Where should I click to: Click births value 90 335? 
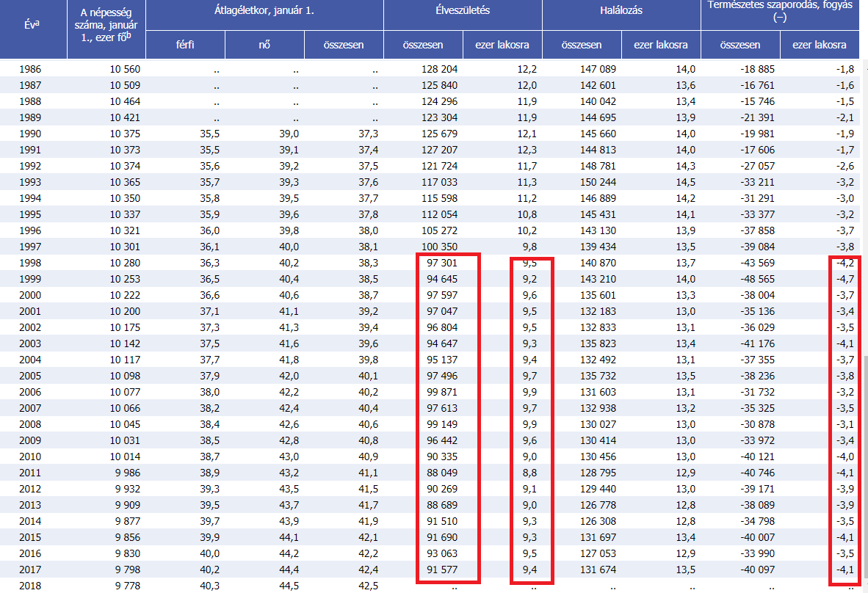(x=442, y=456)
